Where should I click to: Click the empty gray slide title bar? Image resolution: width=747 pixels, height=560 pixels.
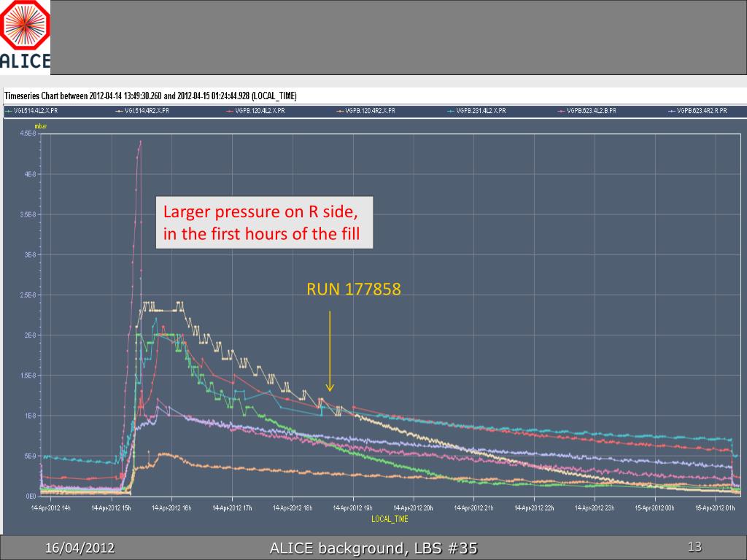point(398,37)
